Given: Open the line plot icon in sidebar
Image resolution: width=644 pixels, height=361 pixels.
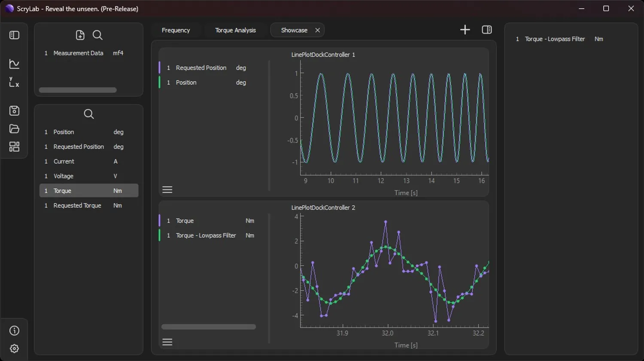Looking at the screenshot, I should pyautogui.click(x=14, y=64).
